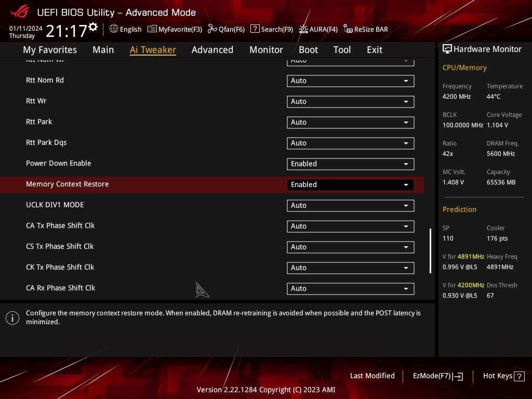532x399 pixels.
Task: Click the 100.0000 MHz BCLK value
Action: coord(463,125)
